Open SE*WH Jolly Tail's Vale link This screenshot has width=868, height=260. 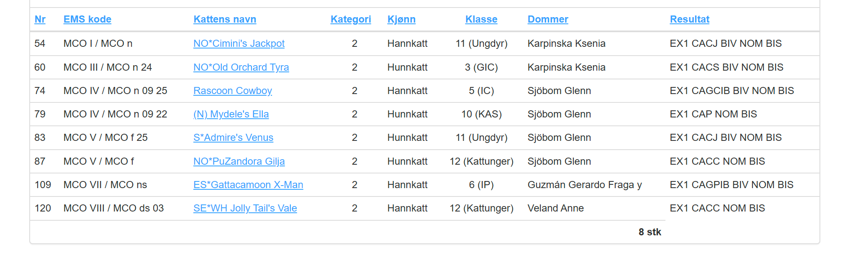click(245, 208)
